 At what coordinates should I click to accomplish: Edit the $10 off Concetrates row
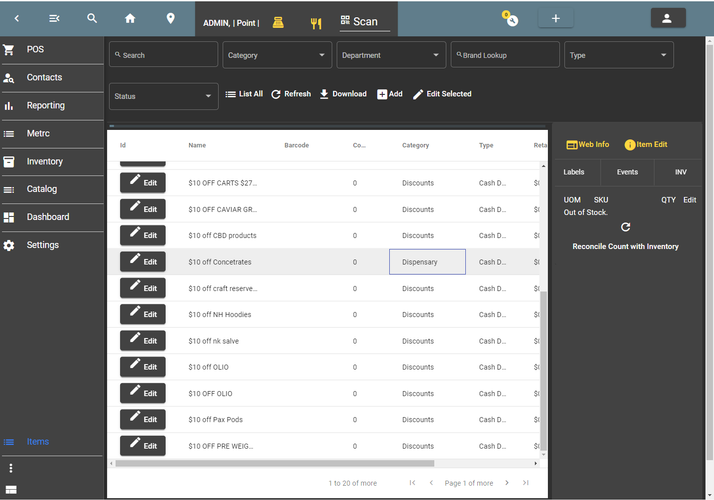click(x=143, y=261)
